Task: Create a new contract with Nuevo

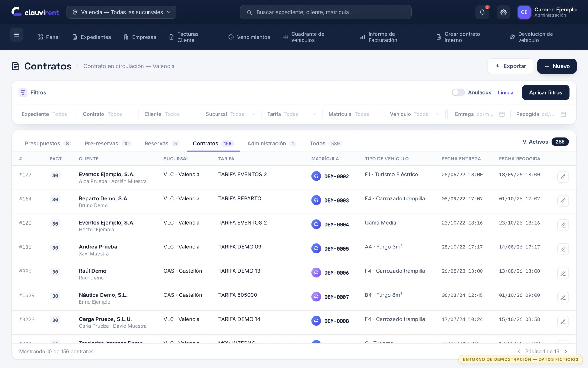Action: pyautogui.click(x=557, y=66)
